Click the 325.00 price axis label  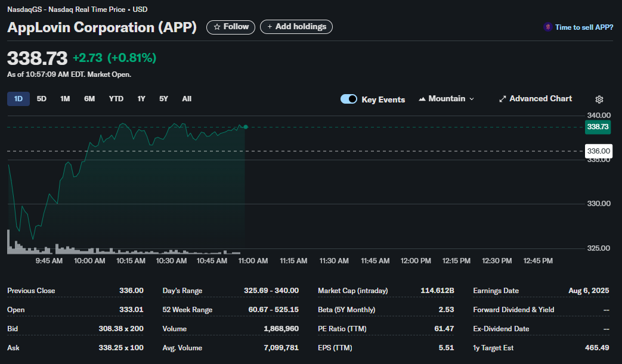click(599, 248)
